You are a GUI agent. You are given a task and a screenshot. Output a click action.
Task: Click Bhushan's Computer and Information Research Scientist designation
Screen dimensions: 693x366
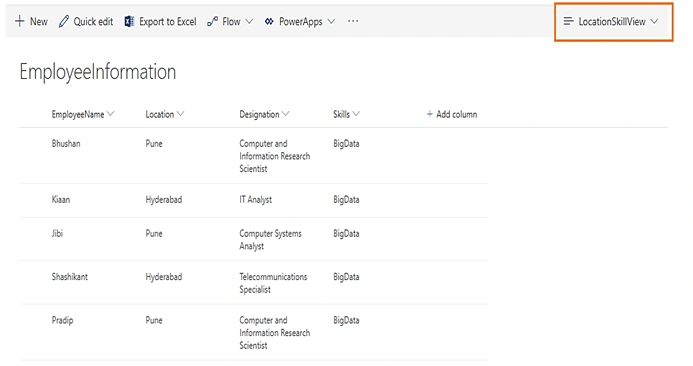274,156
